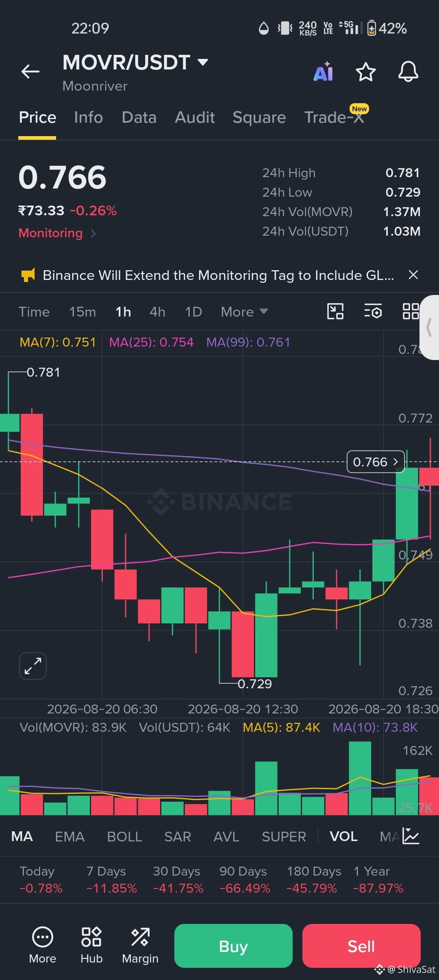Viewport: 439px width, 980px height.
Task: Tap the battery 42% status indicator
Action: (387, 28)
